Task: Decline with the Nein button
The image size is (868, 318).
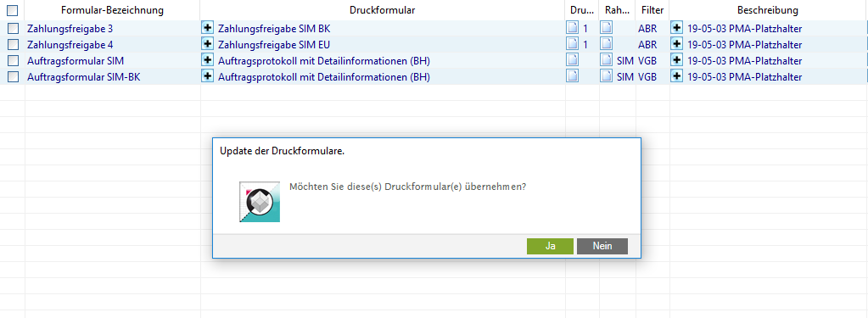Action: tap(602, 246)
